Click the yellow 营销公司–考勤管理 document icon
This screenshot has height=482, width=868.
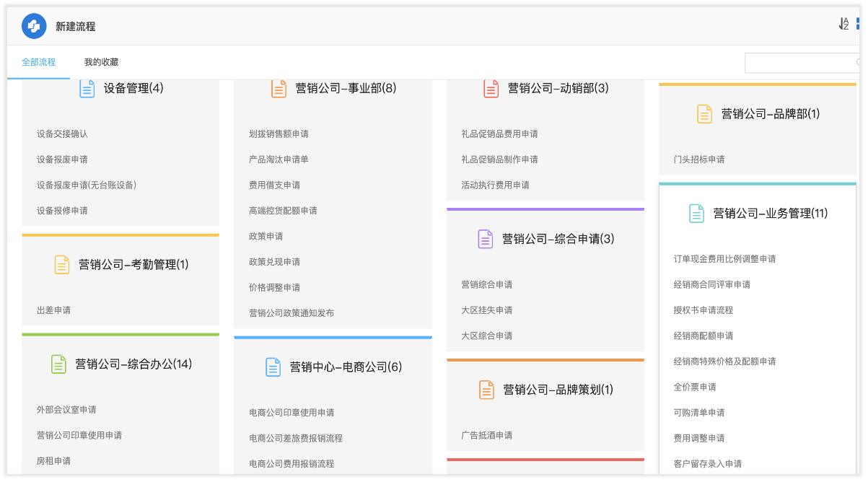[x=62, y=265]
